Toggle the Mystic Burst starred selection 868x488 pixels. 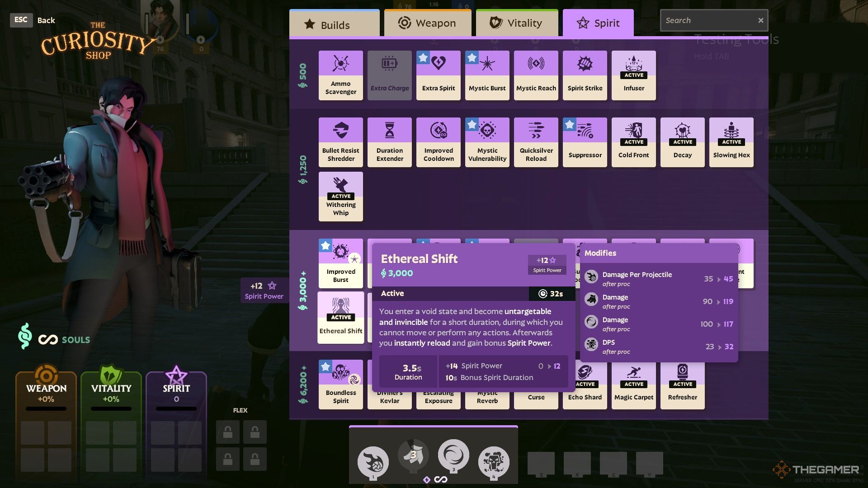click(x=471, y=57)
